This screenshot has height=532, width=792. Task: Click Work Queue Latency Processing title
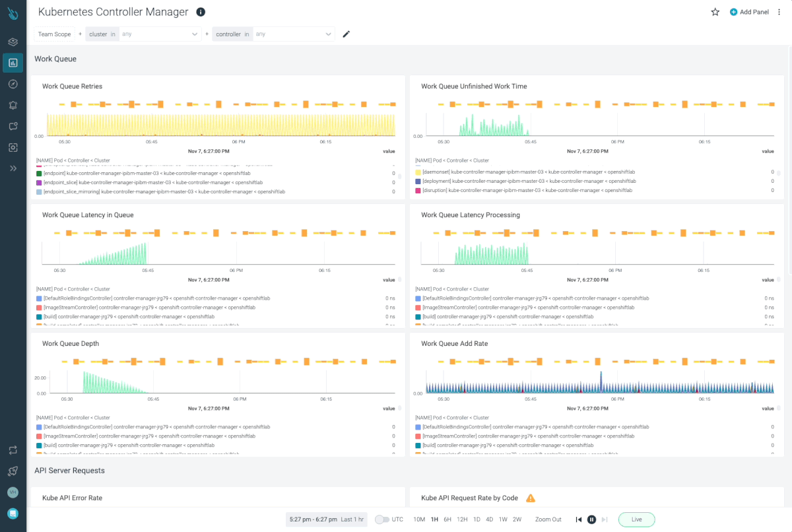[471, 215]
